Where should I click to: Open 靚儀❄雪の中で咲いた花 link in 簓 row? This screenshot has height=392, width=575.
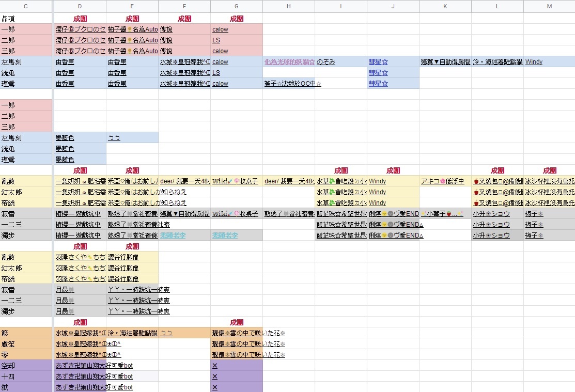(x=248, y=333)
